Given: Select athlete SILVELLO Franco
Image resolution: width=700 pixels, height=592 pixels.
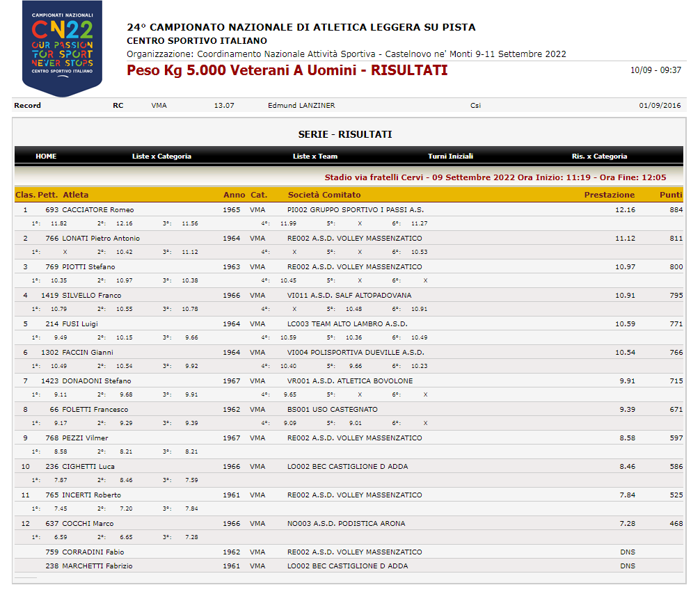Looking at the screenshot, I should tap(92, 296).
